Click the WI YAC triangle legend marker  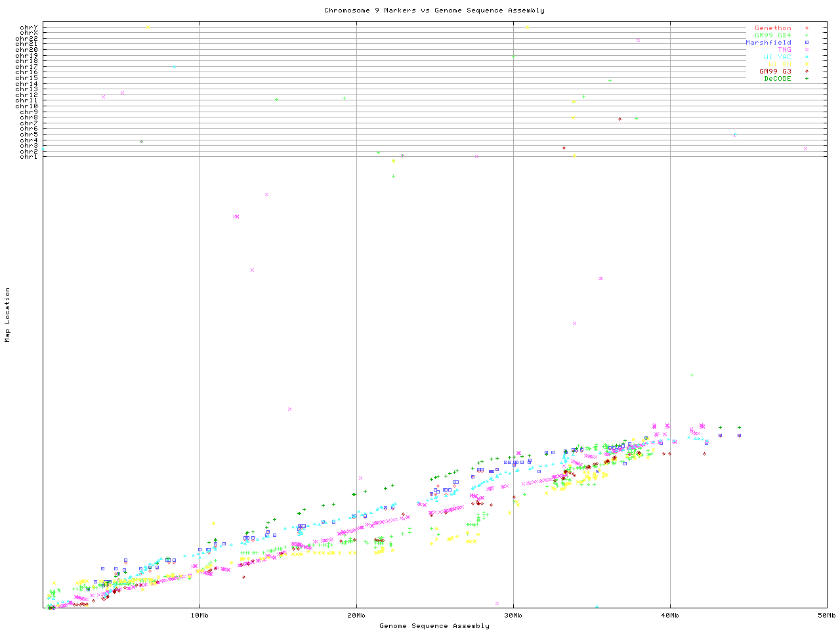(x=807, y=57)
